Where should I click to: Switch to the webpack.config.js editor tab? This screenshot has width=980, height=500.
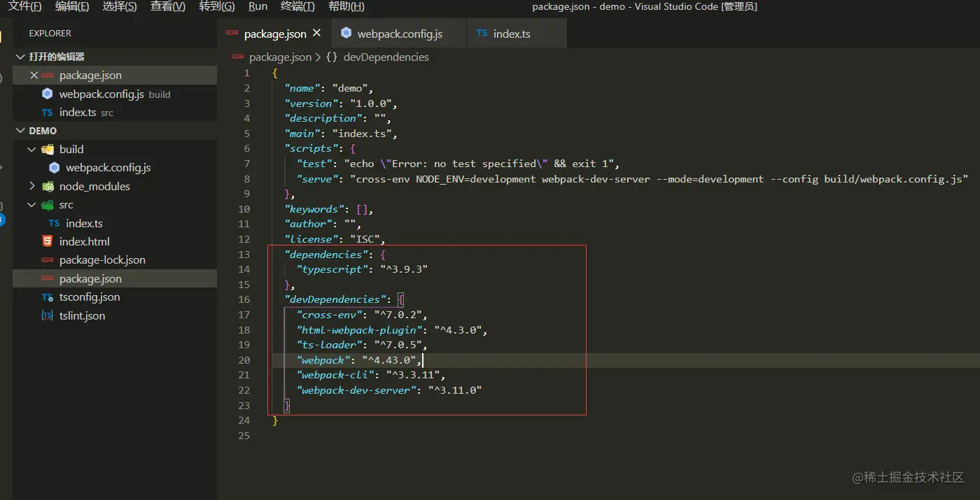400,34
